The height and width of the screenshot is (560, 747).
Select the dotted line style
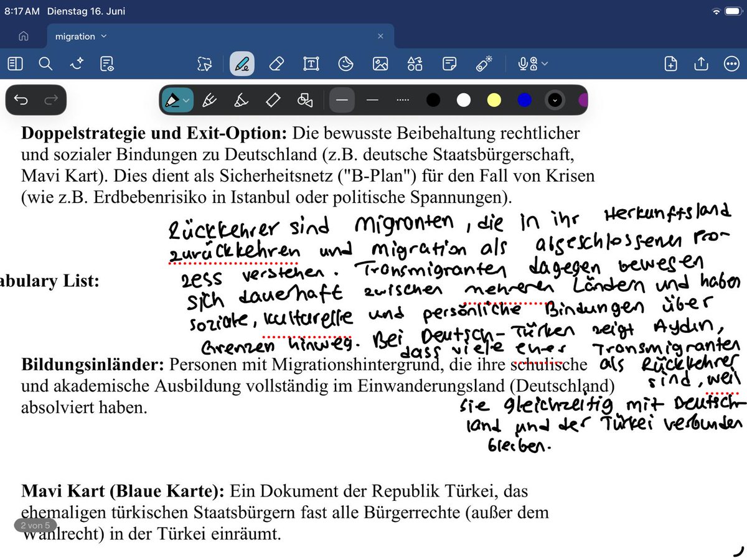pos(403,100)
